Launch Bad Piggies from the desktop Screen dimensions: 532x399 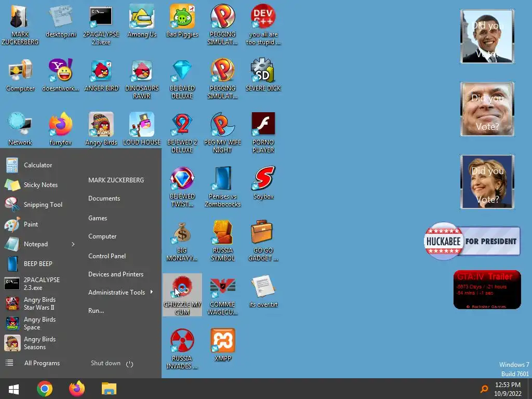[x=182, y=21]
